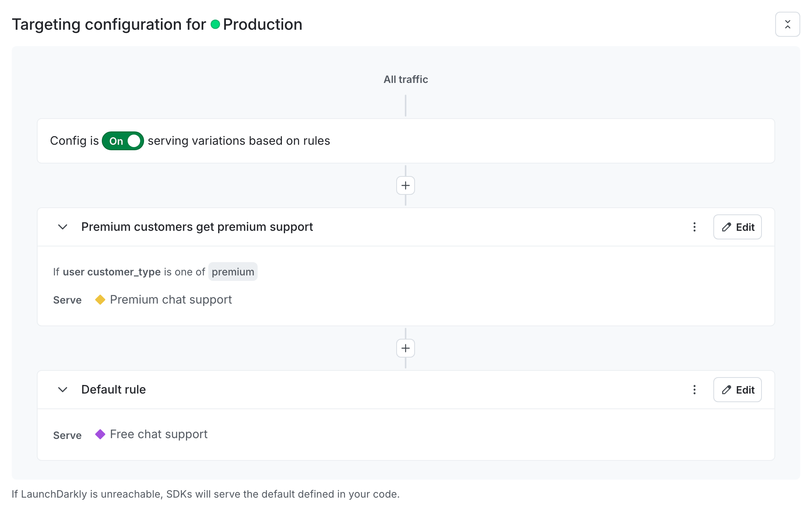
Task: Open three-dot menu for Premium customers rule
Action: point(695,227)
